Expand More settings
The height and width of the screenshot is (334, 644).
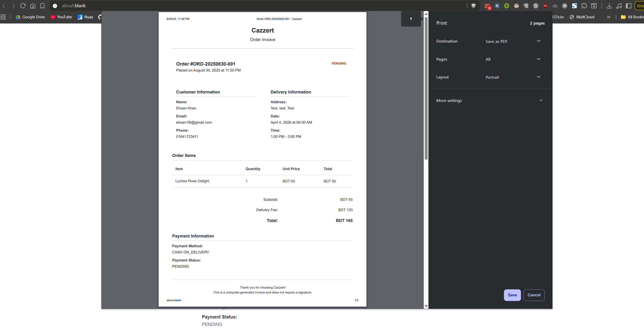pos(489,100)
